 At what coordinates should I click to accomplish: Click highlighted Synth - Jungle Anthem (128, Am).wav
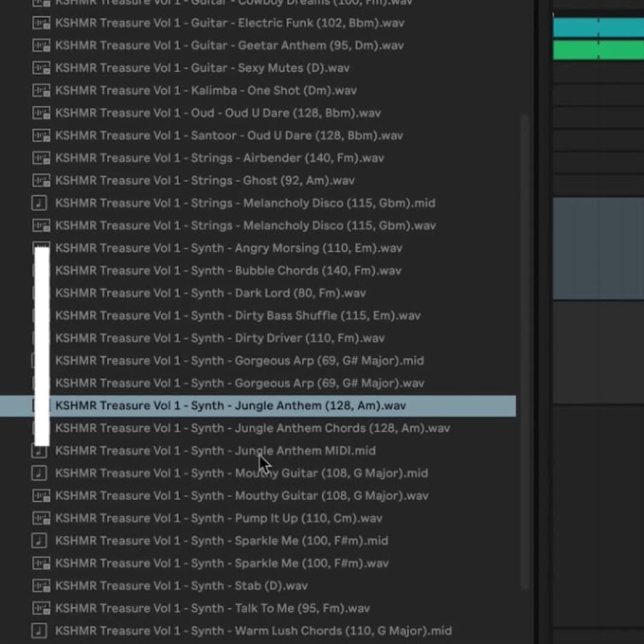258,405
